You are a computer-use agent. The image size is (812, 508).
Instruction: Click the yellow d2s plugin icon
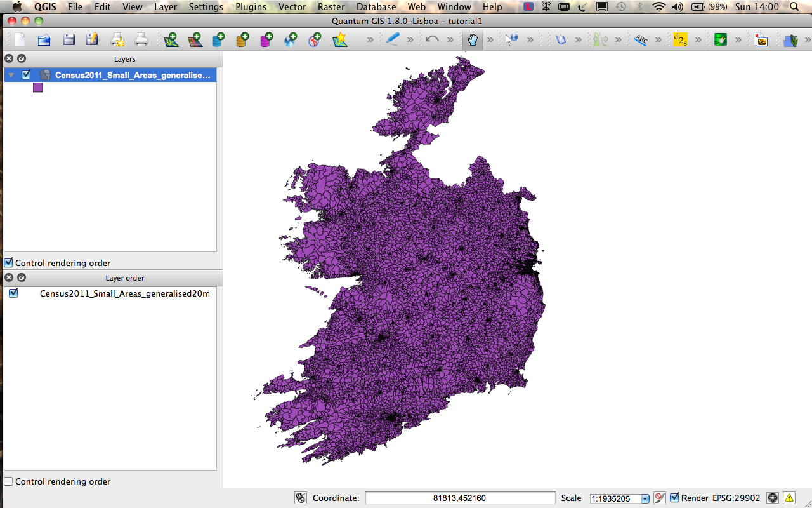(x=680, y=39)
